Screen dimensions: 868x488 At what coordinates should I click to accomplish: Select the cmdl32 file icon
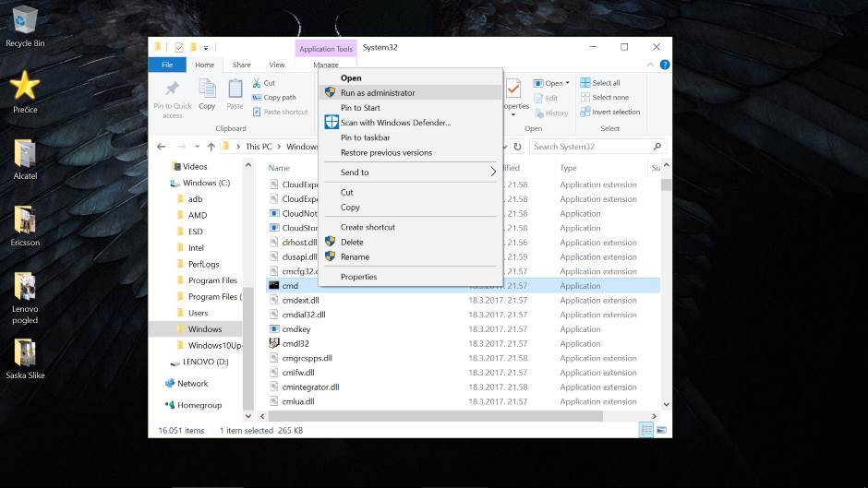(274, 343)
